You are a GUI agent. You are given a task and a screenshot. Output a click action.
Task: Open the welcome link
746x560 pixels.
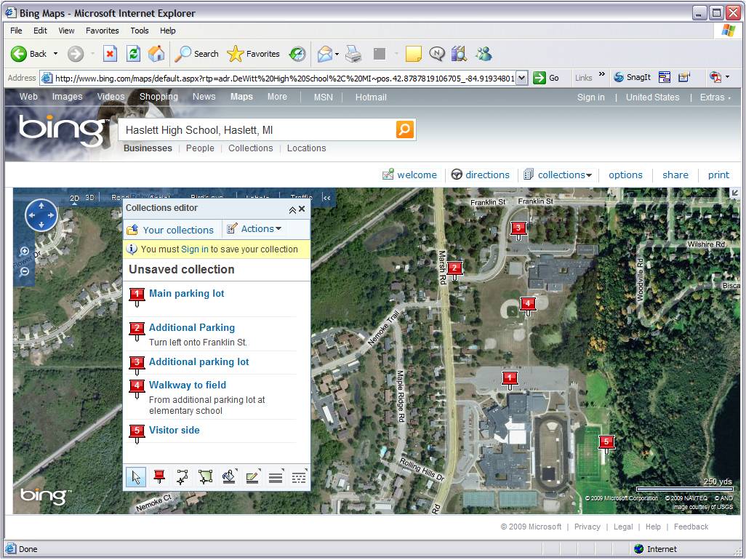pos(409,175)
